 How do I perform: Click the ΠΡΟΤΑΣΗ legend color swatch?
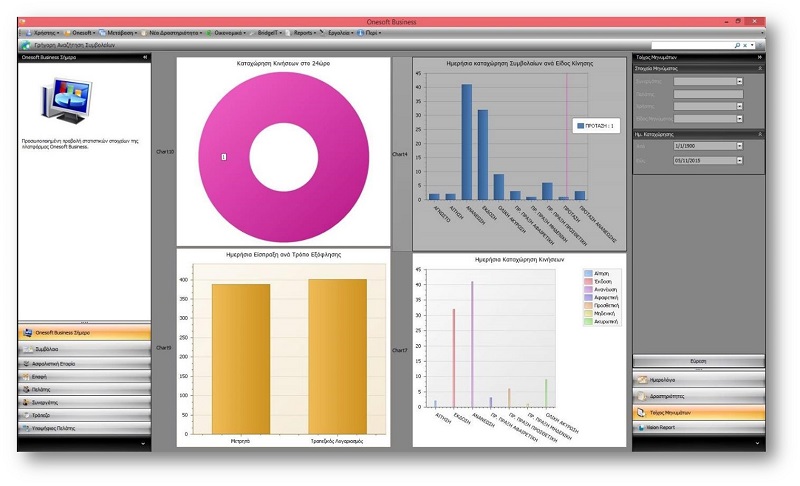(580, 126)
